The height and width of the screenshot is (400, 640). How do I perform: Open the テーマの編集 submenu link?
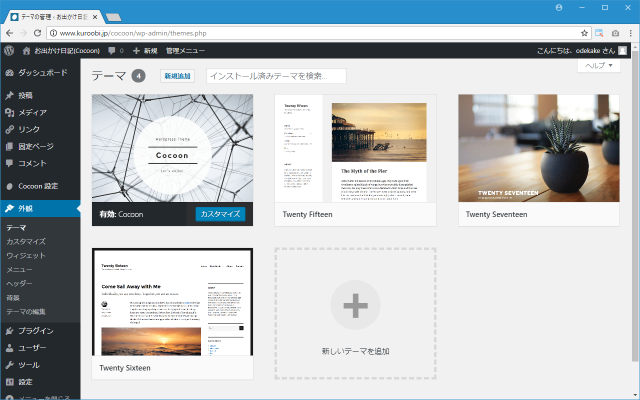pyautogui.click(x=26, y=311)
